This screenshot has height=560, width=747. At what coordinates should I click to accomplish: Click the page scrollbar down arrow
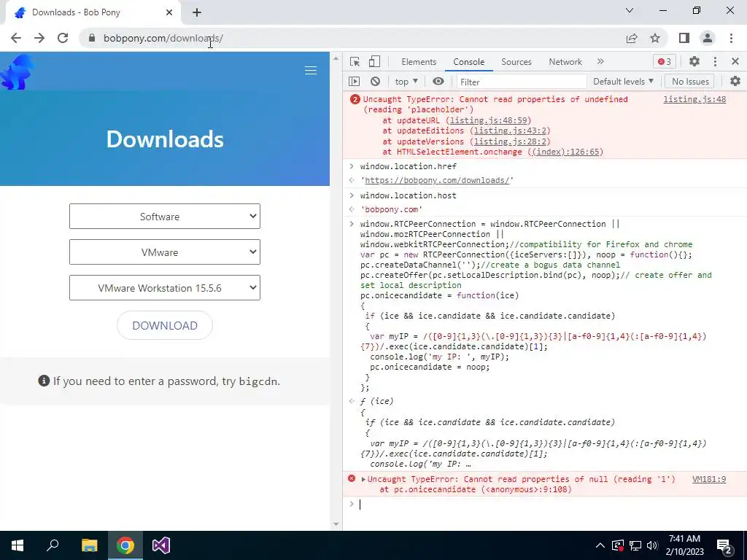336,524
